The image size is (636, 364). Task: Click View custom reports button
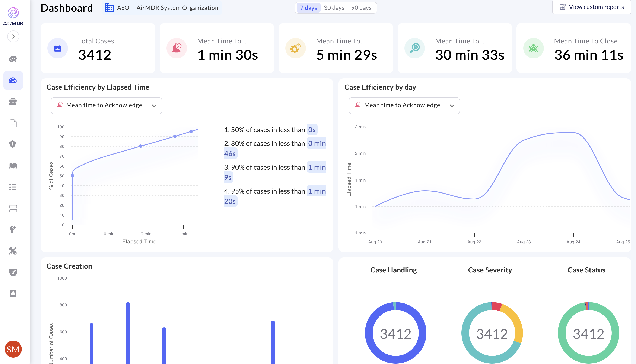click(x=591, y=7)
